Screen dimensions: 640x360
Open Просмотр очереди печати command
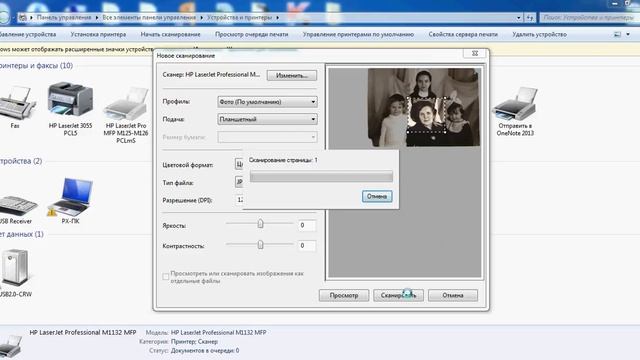point(251,35)
